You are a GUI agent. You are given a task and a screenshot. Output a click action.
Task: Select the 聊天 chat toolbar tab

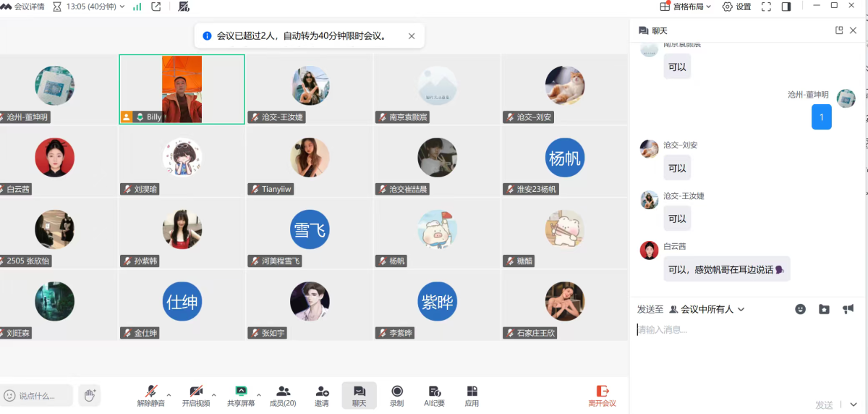359,395
